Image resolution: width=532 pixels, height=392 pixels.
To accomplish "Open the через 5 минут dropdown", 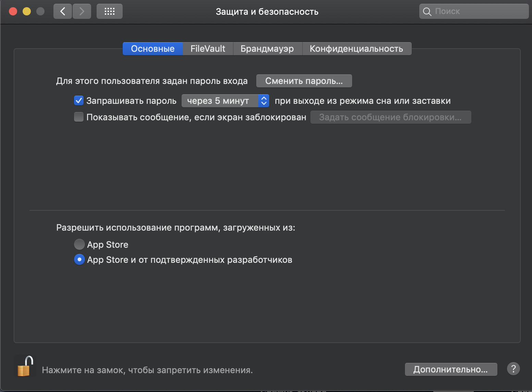I will point(221,100).
